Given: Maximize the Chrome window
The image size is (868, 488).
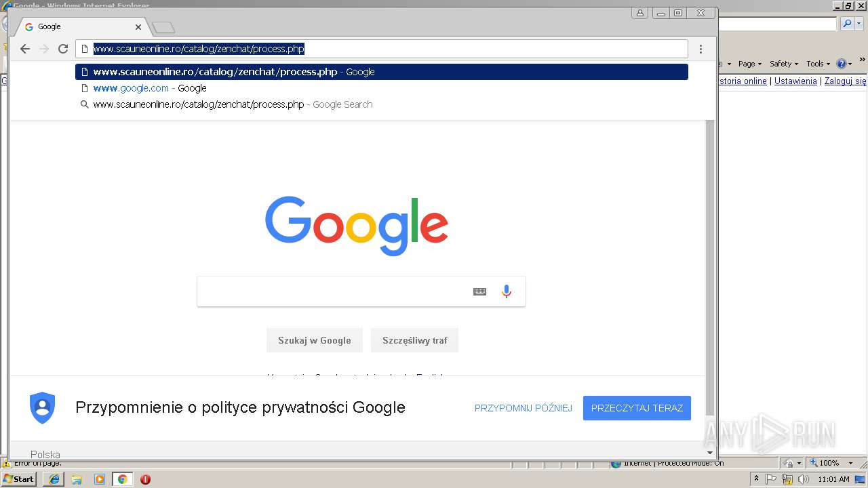Looking at the screenshot, I should 678,13.
